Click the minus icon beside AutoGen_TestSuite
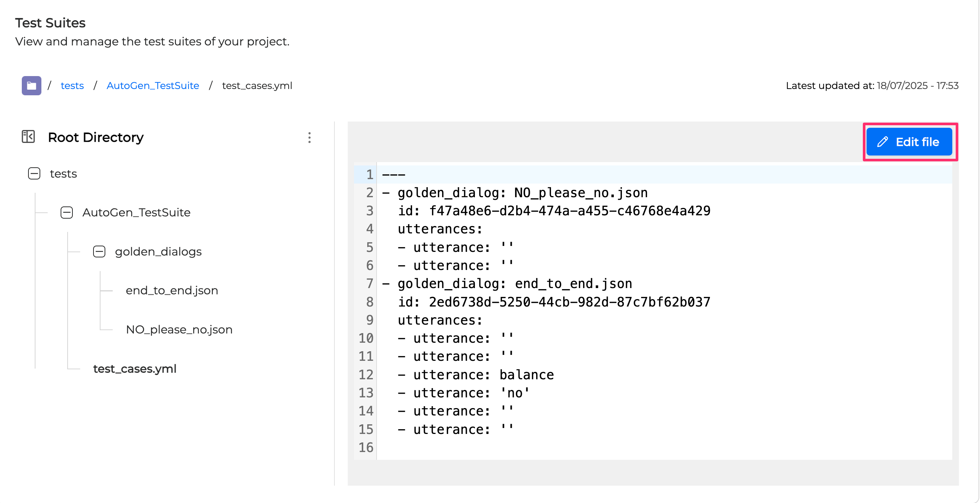Screen dimensions: 980x503 click(67, 212)
